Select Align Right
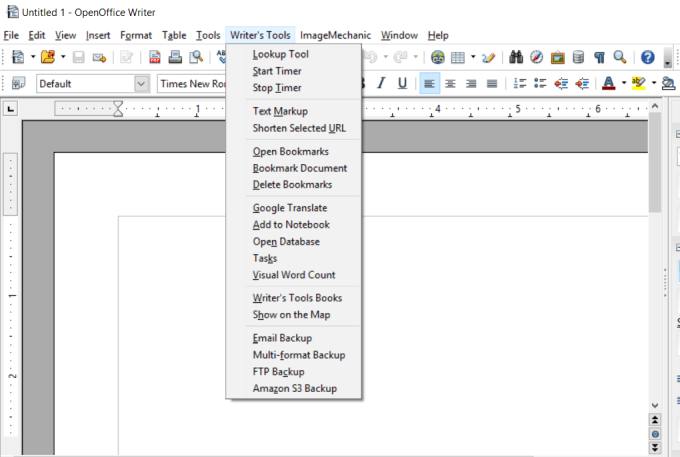680x457 pixels. click(471, 84)
